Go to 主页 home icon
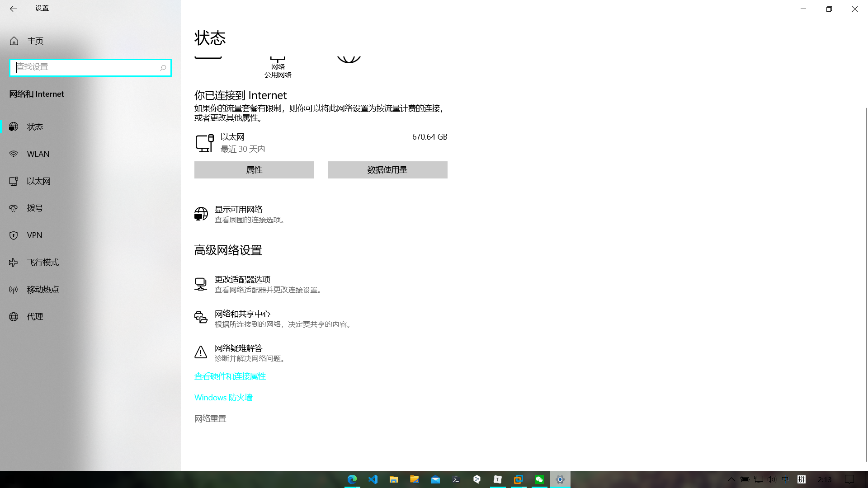 [x=14, y=41]
